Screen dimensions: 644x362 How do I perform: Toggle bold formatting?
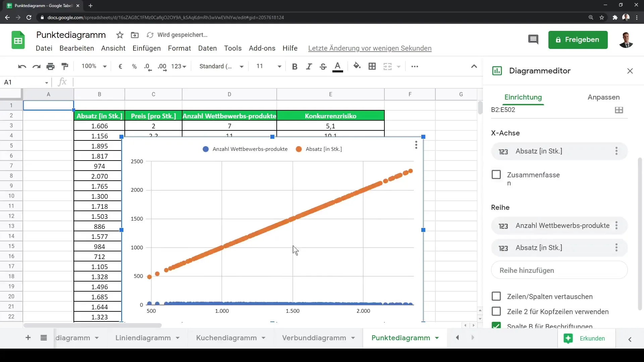coord(295,66)
